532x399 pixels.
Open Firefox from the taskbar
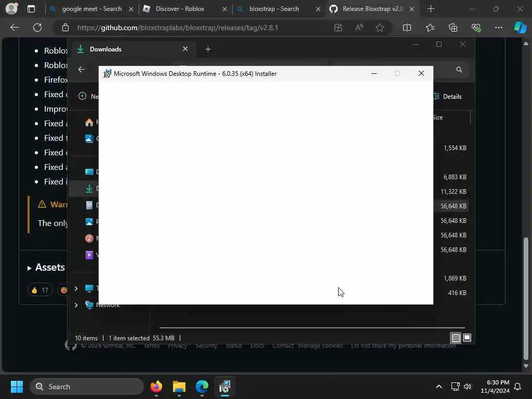click(156, 387)
